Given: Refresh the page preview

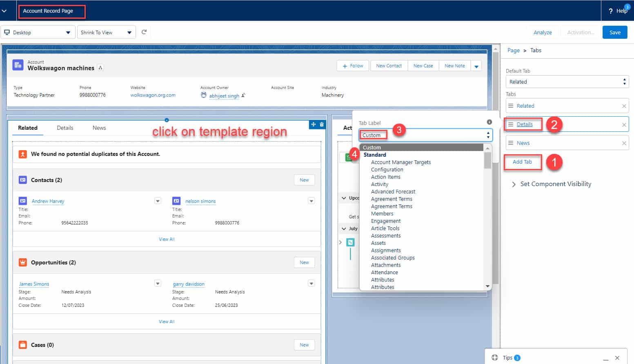Looking at the screenshot, I should point(144,32).
